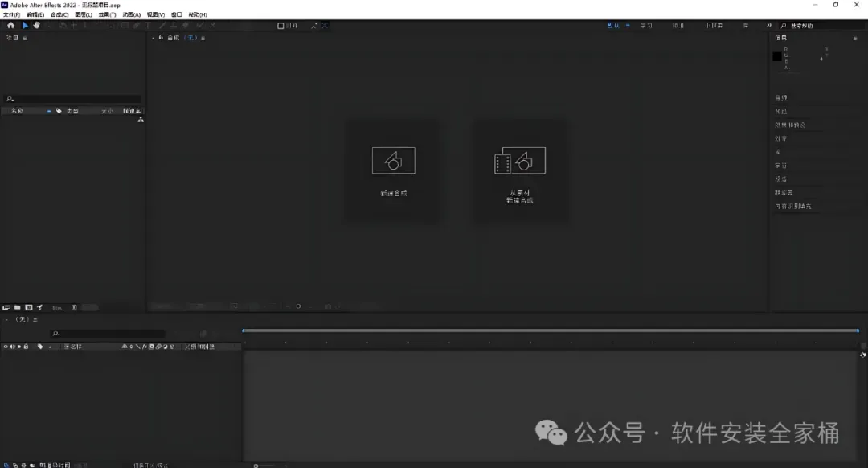Viewport: 868px width, 468px height.
Task: Open the timeline (无) panel menu icon
Action: pyautogui.click(x=35, y=319)
